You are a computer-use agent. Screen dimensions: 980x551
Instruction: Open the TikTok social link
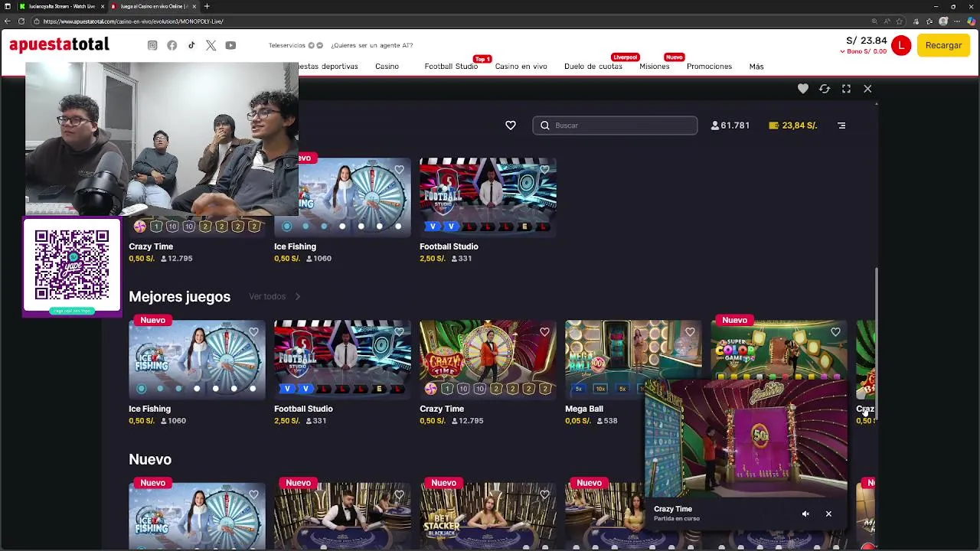[x=191, y=45]
